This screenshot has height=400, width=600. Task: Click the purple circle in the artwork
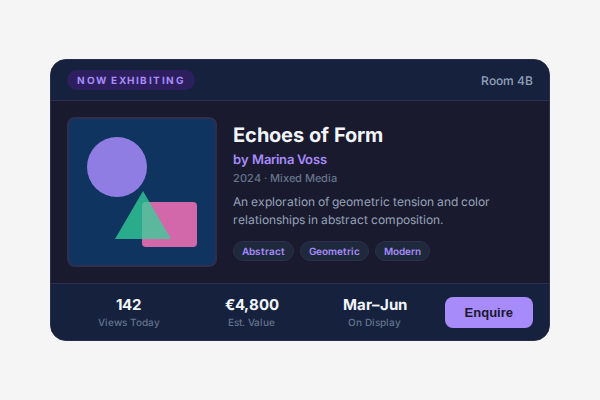pyautogui.click(x=115, y=165)
